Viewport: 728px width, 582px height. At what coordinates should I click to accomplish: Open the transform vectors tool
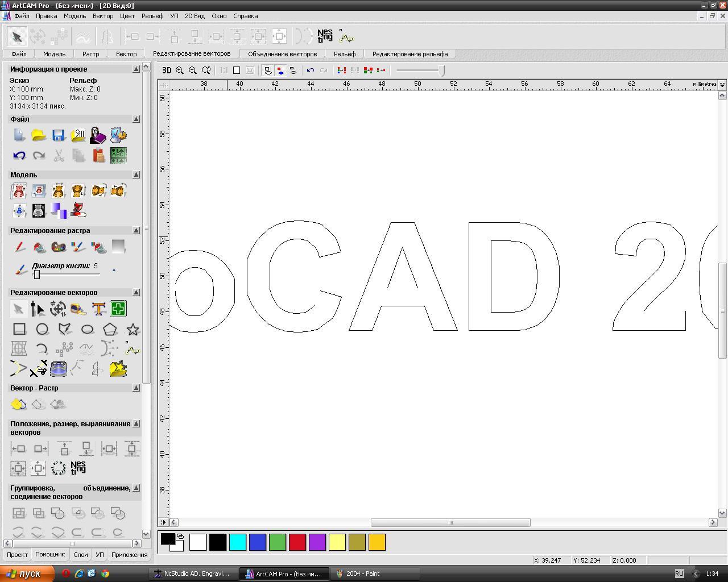point(58,309)
